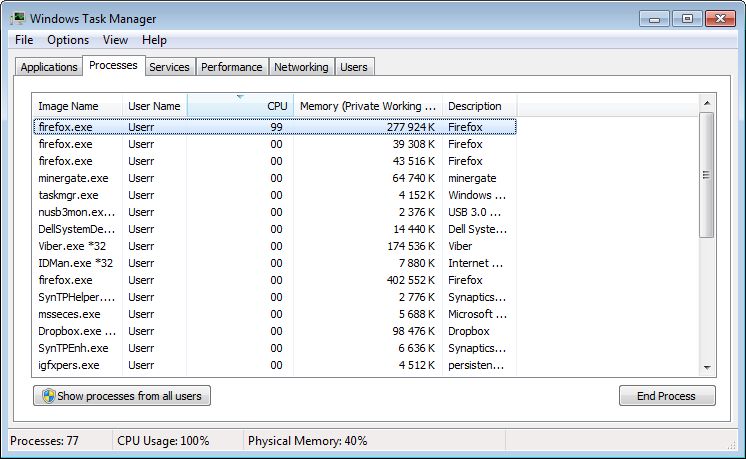Click the scrollbar down arrow
Image resolution: width=746 pixels, height=459 pixels.
707,368
